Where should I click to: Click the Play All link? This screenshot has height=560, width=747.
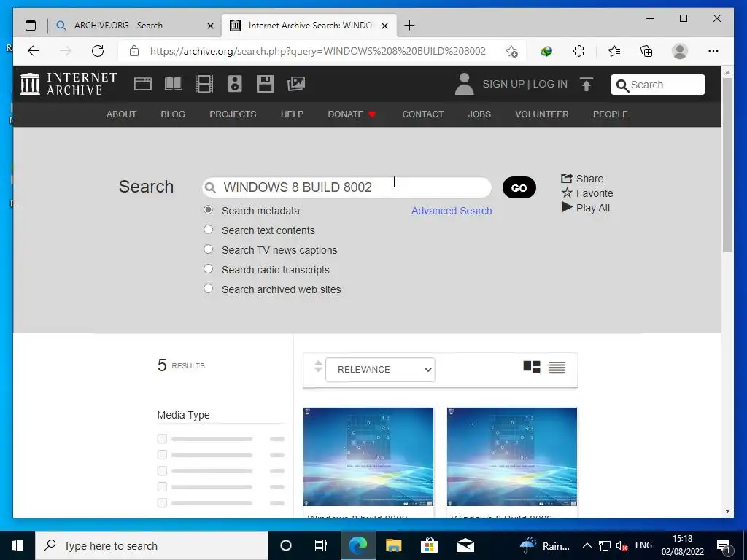[586, 208]
